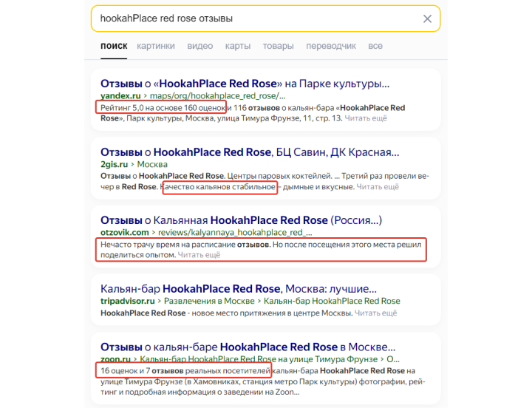Image resolution: width=532 pixels, height=408 pixels.
Task: Open the 'Отзывы о кальян-баре HookahPlace Red Rose в Москве' result
Action: click(x=248, y=347)
